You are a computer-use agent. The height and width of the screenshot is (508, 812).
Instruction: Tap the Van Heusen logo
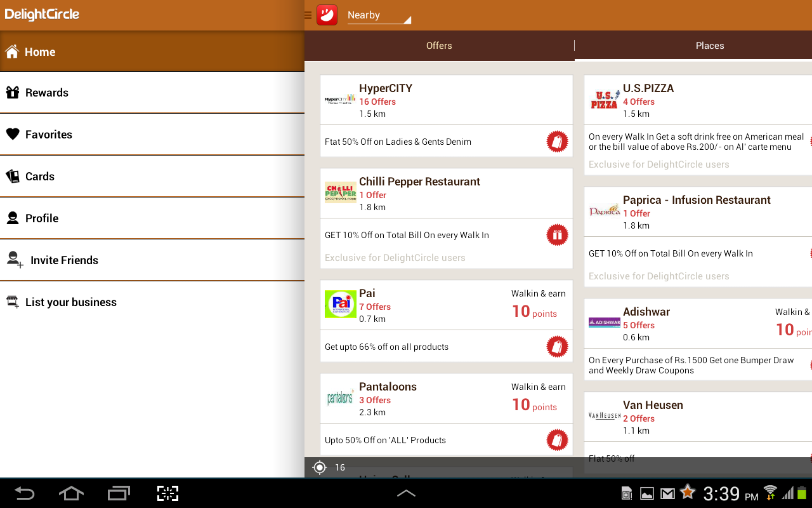pos(605,416)
